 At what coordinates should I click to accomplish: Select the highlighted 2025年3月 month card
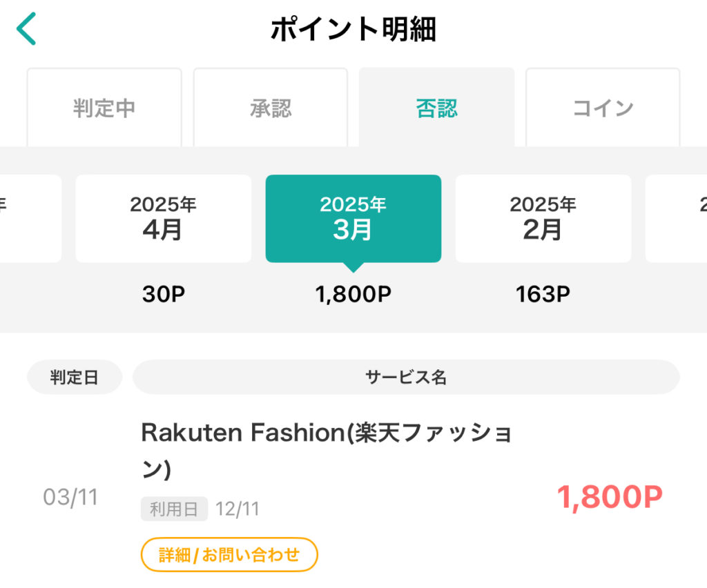pyautogui.click(x=353, y=218)
